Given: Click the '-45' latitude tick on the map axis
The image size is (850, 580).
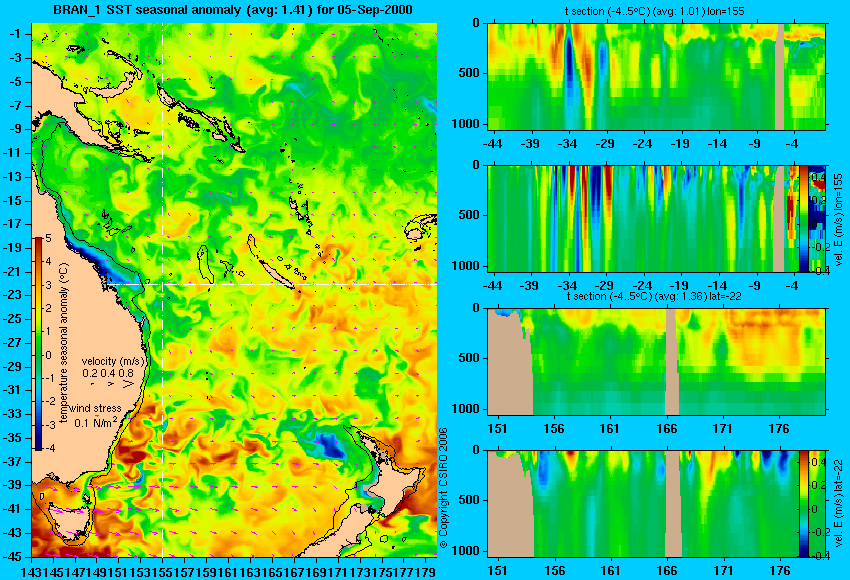Looking at the screenshot, I should pos(14,557).
